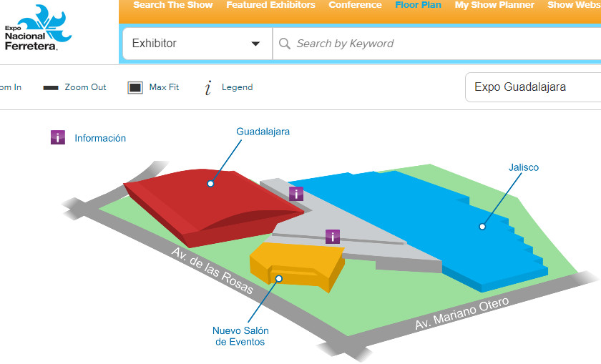This screenshot has width=601, height=364.
Task: Click the Zoom Out minus icon
Action: point(51,88)
